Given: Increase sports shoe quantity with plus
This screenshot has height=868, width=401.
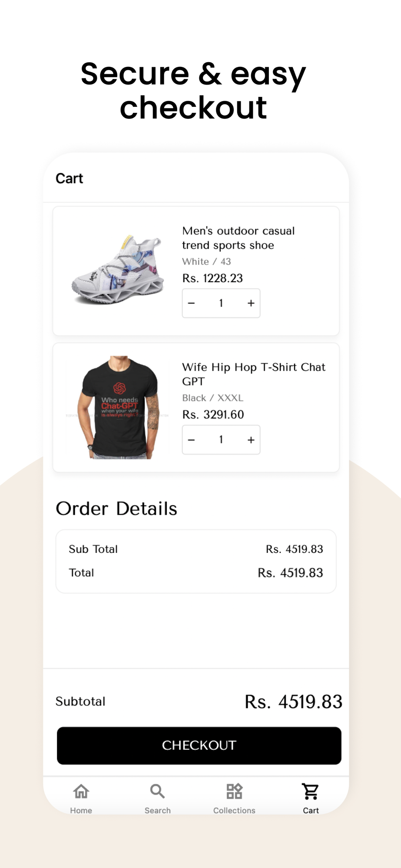Looking at the screenshot, I should click(251, 303).
